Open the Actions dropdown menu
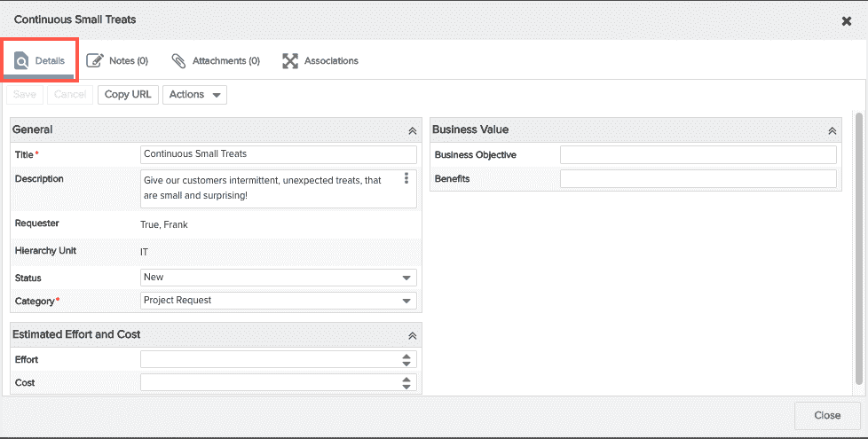The height and width of the screenshot is (439, 868). click(x=194, y=95)
